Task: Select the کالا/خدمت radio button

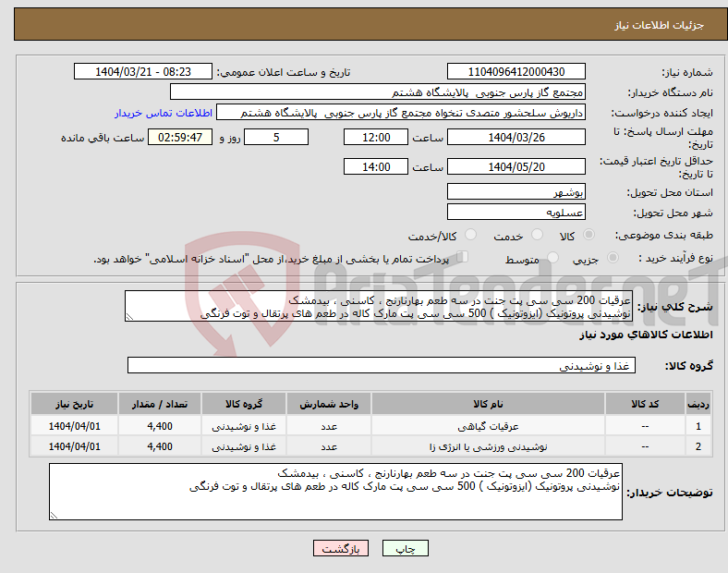Action: tap(470, 235)
